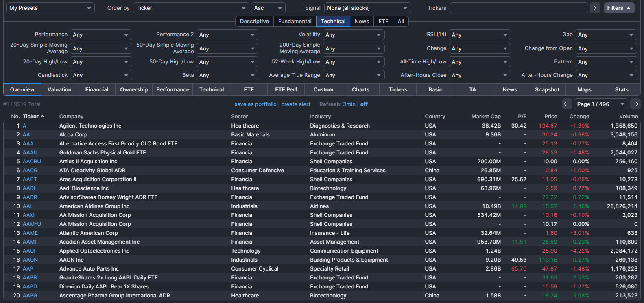Switch to Fundamental filter tab
Screen dimensions: 644x303
pyautogui.click(x=295, y=22)
